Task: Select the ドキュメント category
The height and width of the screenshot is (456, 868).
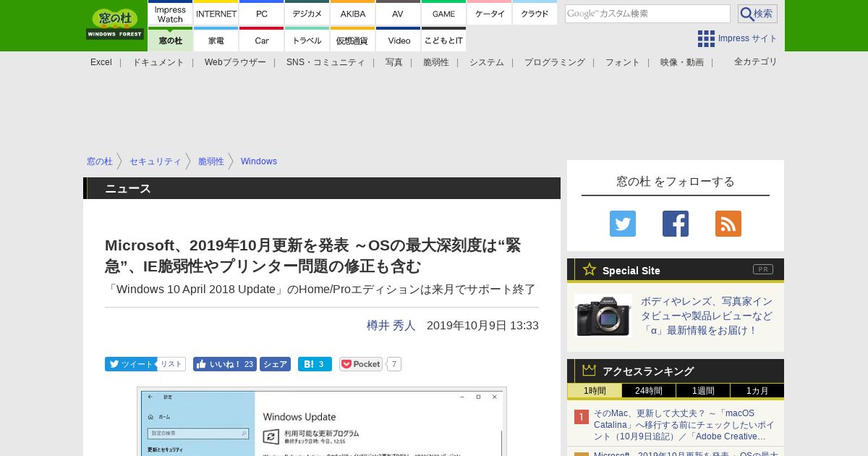Action: pyautogui.click(x=158, y=62)
